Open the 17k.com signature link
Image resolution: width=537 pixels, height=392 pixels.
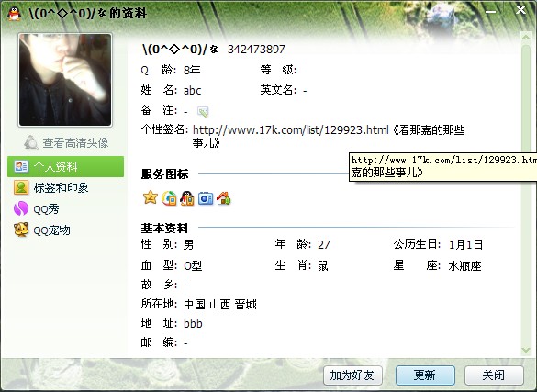click(x=291, y=130)
